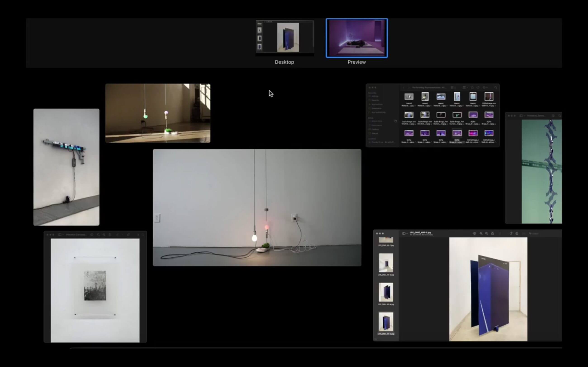Screen dimensions: 588x367
Task: Click sidebar view icon in LPS Preview window
Action: click(404, 234)
